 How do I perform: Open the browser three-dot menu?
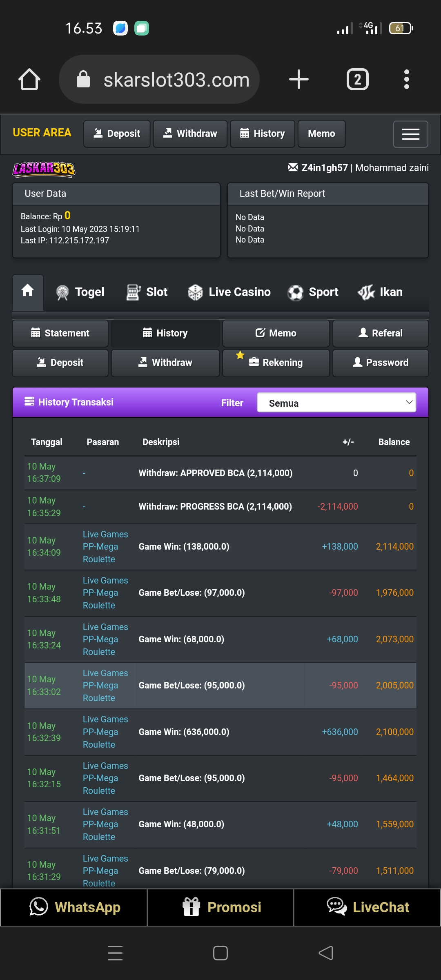(406, 79)
